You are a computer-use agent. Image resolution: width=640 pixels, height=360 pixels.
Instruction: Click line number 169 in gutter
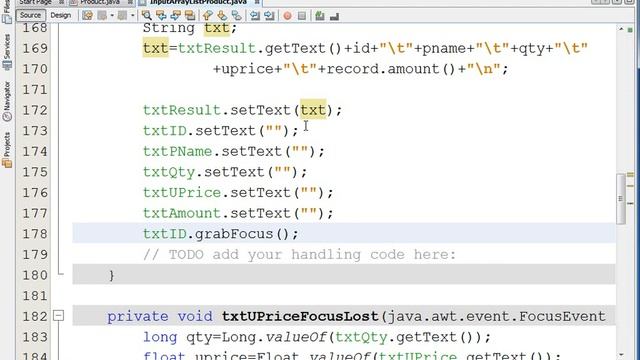(35, 48)
